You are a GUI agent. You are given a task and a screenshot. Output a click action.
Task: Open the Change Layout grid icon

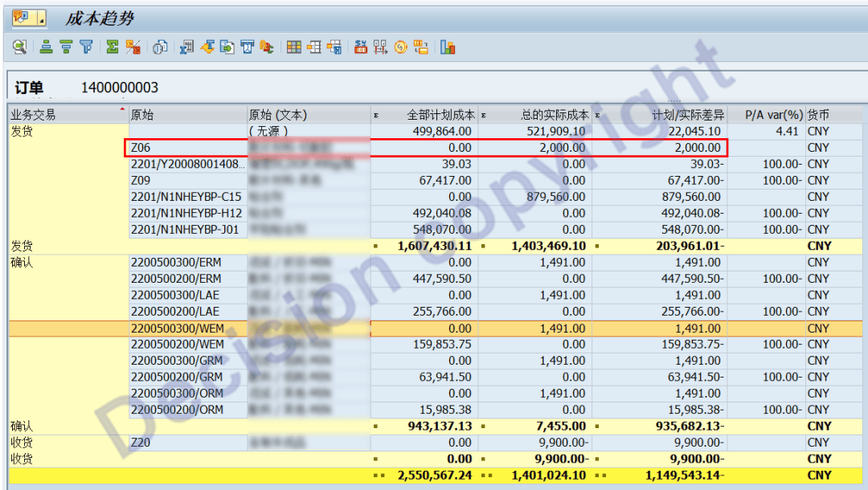293,47
